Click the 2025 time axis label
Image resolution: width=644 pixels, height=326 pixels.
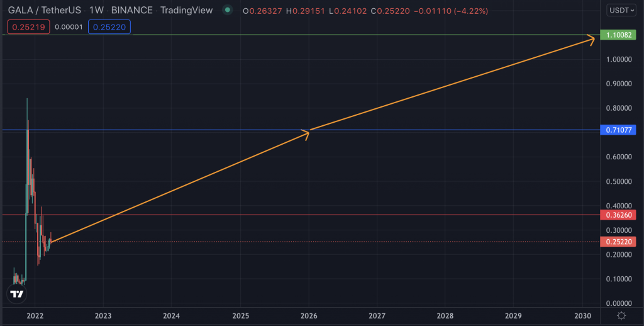point(241,316)
